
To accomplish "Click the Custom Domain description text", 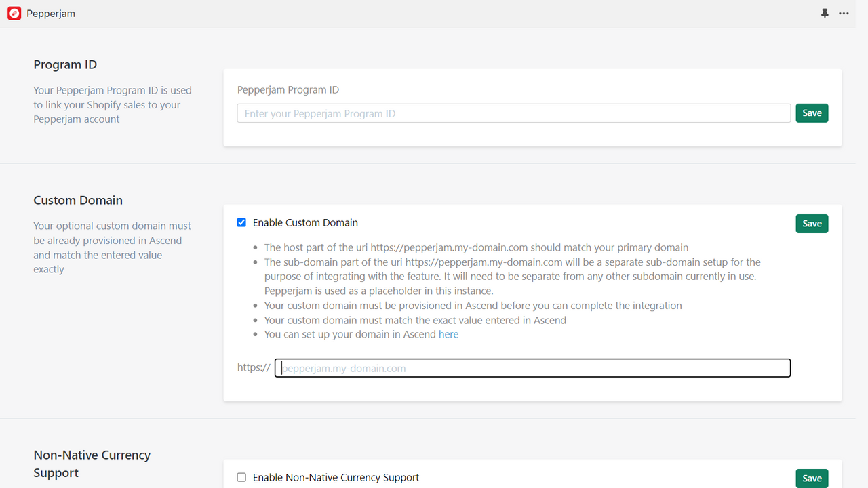I will tap(113, 247).
